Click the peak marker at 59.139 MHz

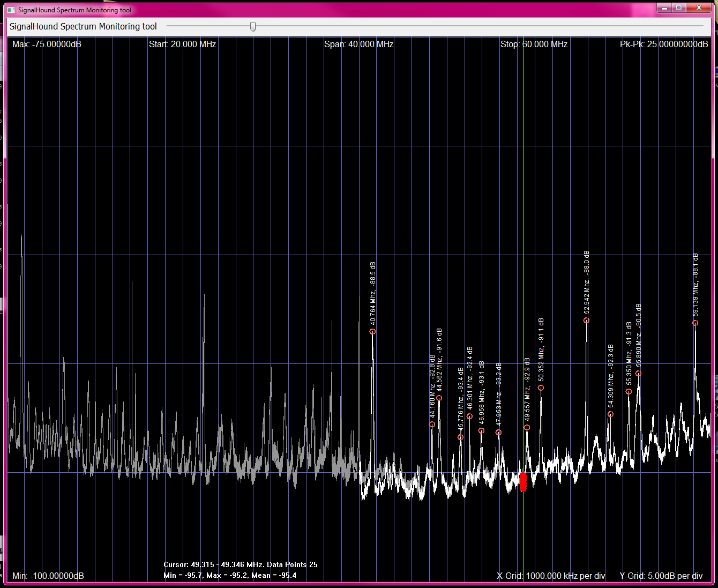tap(695, 323)
